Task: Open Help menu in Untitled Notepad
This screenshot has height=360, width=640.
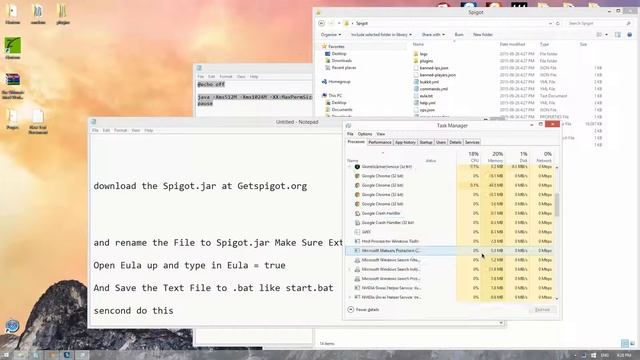Action: [x=149, y=130]
